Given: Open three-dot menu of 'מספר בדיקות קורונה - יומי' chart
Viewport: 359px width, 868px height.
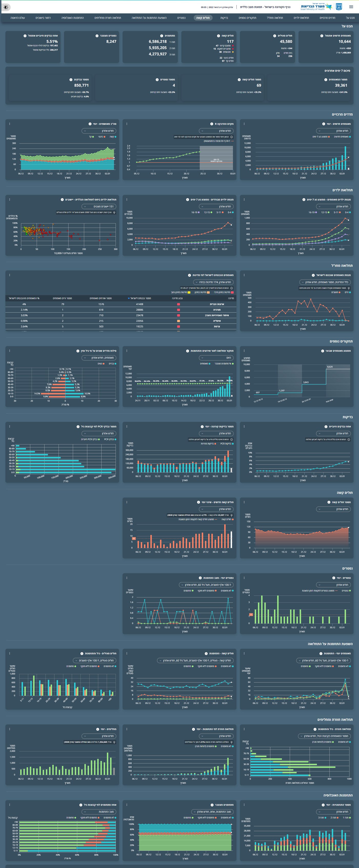Looking at the screenshot, I should 127,427.
